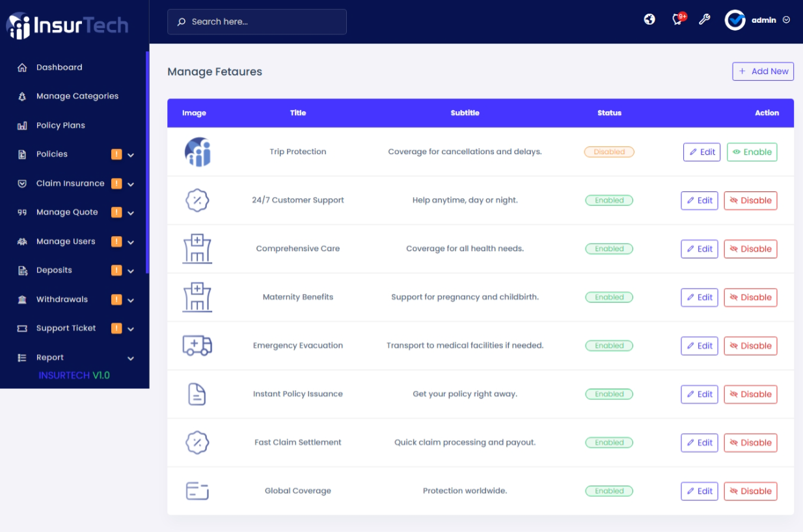Click the Claim Insurance shield icon
This screenshot has height=532, width=803.
click(22, 183)
